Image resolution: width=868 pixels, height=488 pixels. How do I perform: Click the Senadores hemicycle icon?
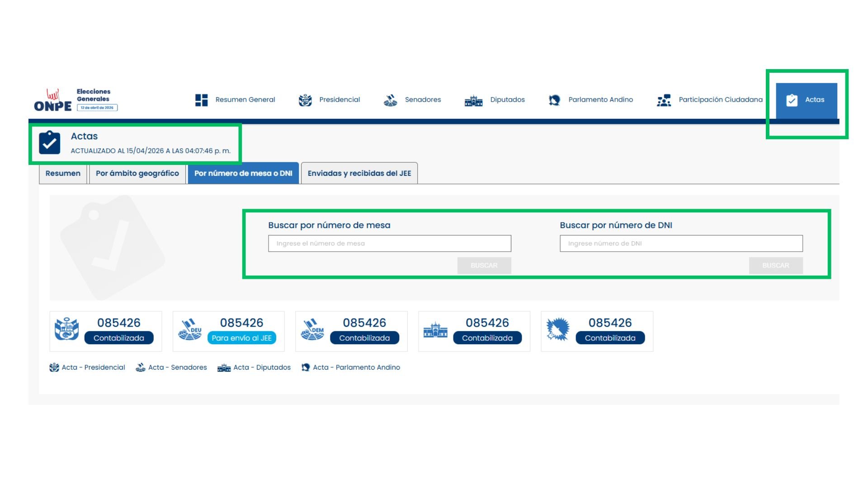point(390,100)
